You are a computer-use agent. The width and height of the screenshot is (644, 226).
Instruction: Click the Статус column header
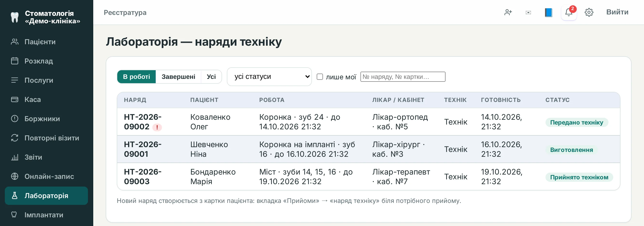557,100
